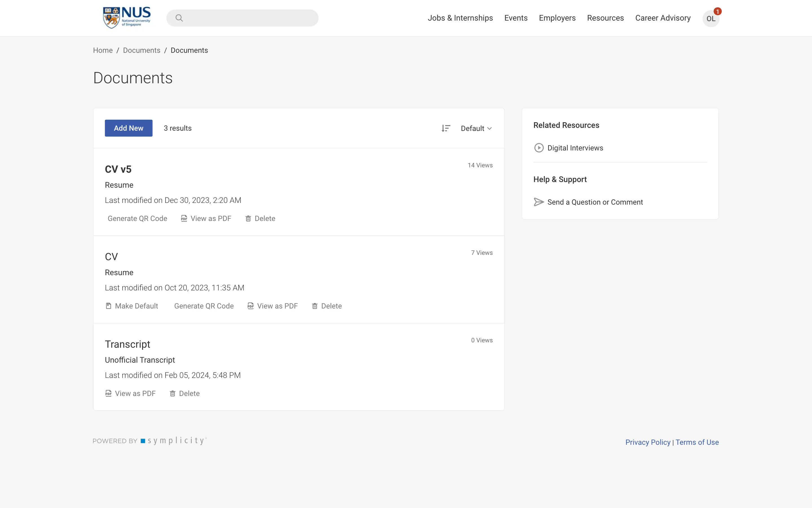This screenshot has width=812, height=508.
Task: Click the '0 Views' count text
Action: coord(482,340)
